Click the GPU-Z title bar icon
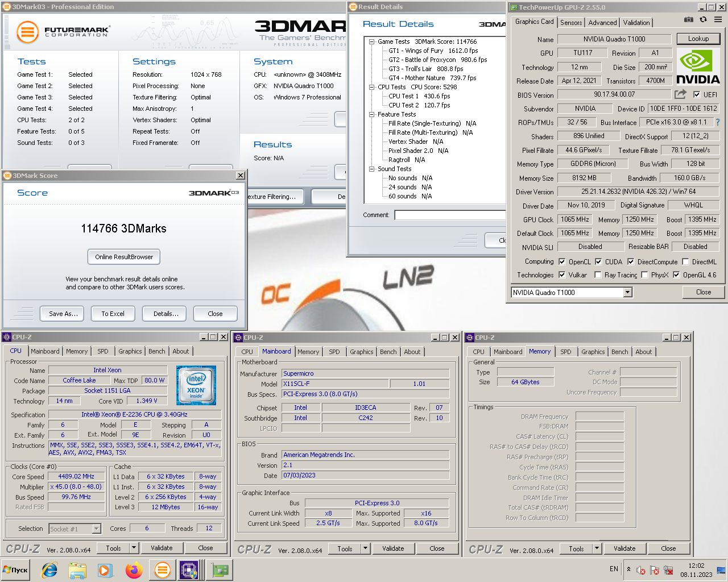Image resolution: width=728 pixels, height=582 pixels. pos(514,7)
